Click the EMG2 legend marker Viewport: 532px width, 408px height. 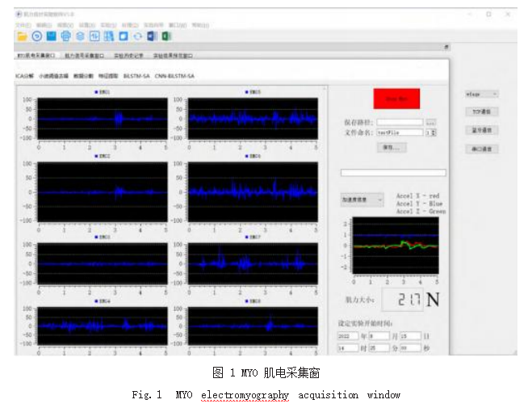coord(96,156)
